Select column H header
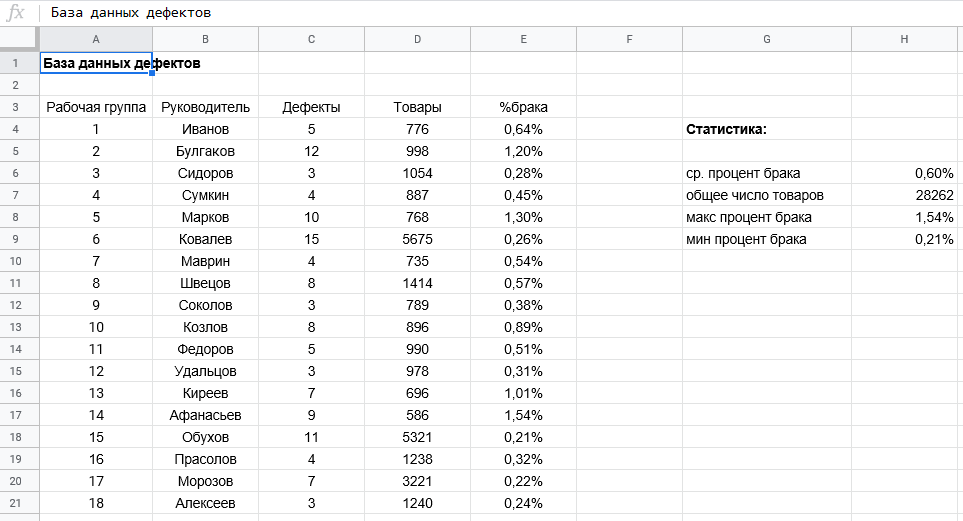The image size is (963, 521). 904,39
